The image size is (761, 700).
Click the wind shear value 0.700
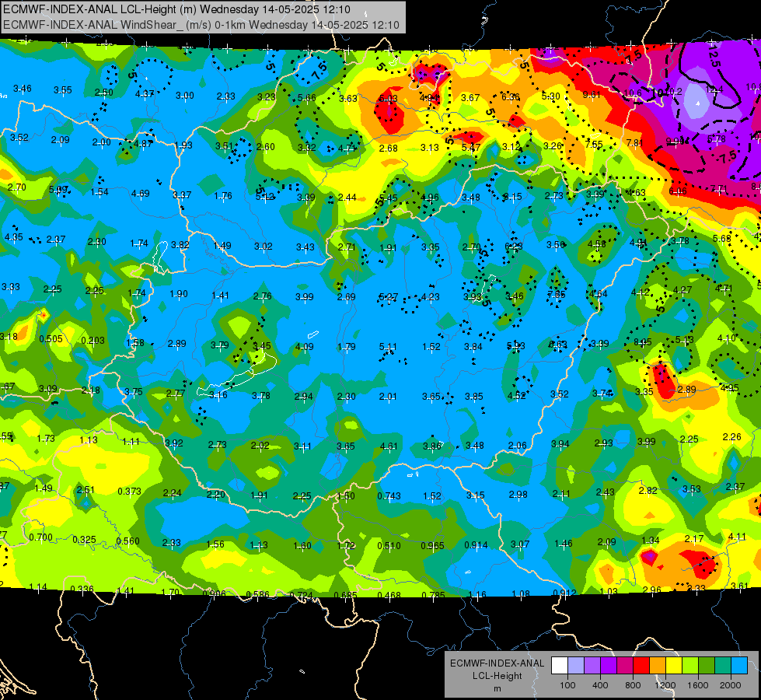click(40, 537)
